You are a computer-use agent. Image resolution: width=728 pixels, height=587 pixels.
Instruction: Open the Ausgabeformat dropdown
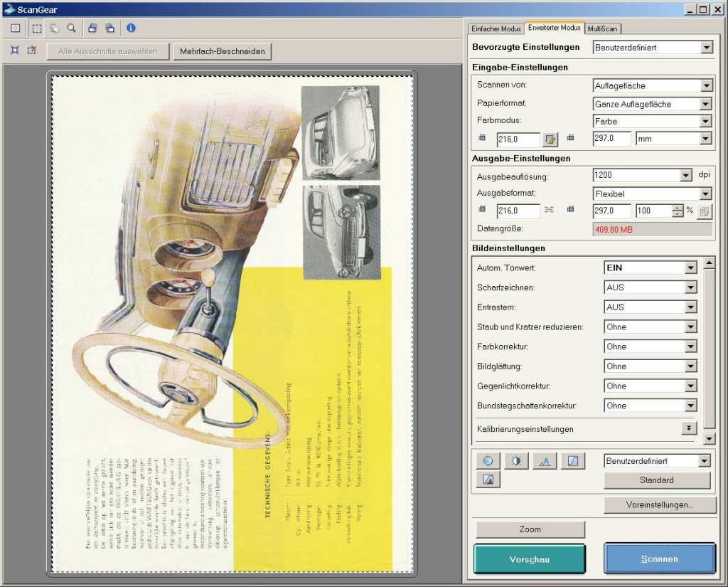653,194
